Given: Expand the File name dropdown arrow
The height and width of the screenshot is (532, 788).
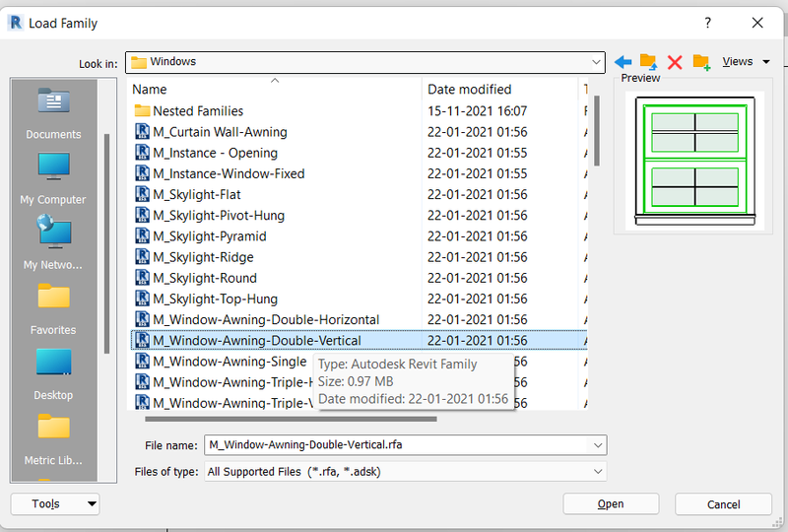Looking at the screenshot, I should point(598,445).
